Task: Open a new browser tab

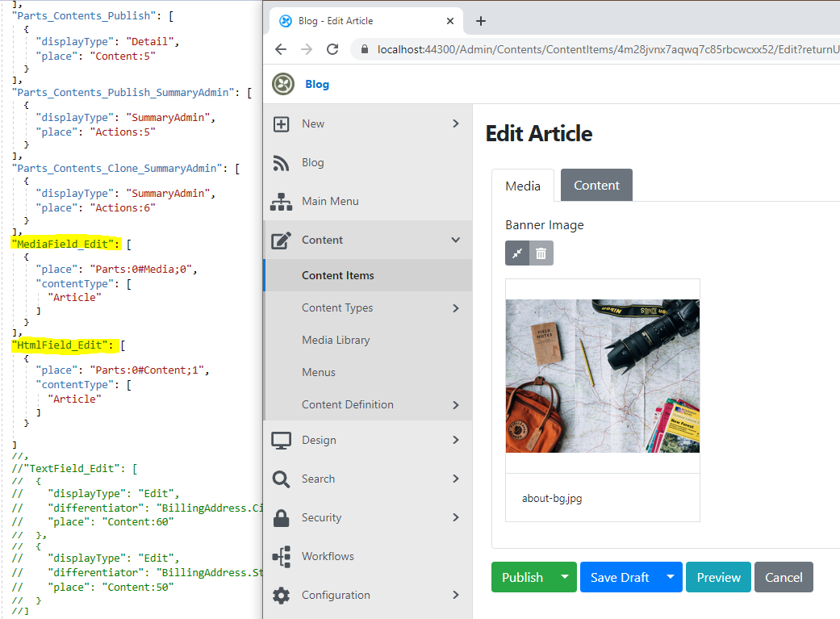Action: 481,21
